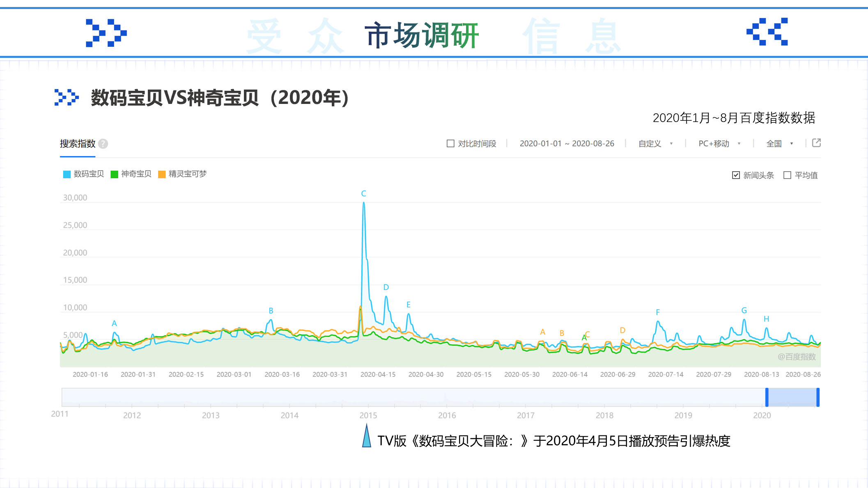Open the PC+移动 source dropdown
This screenshot has width=868, height=488.
[719, 144]
